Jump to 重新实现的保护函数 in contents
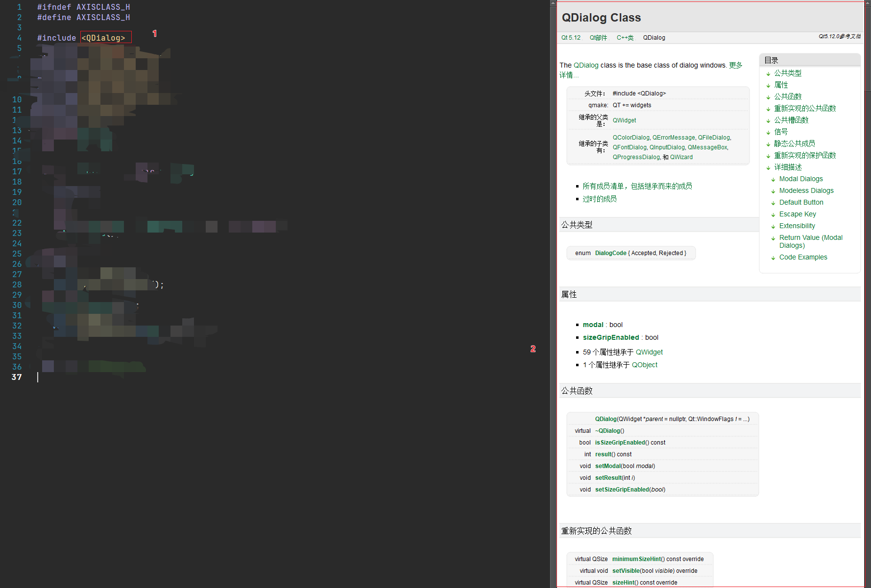The width and height of the screenshot is (871, 588). (805, 155)
